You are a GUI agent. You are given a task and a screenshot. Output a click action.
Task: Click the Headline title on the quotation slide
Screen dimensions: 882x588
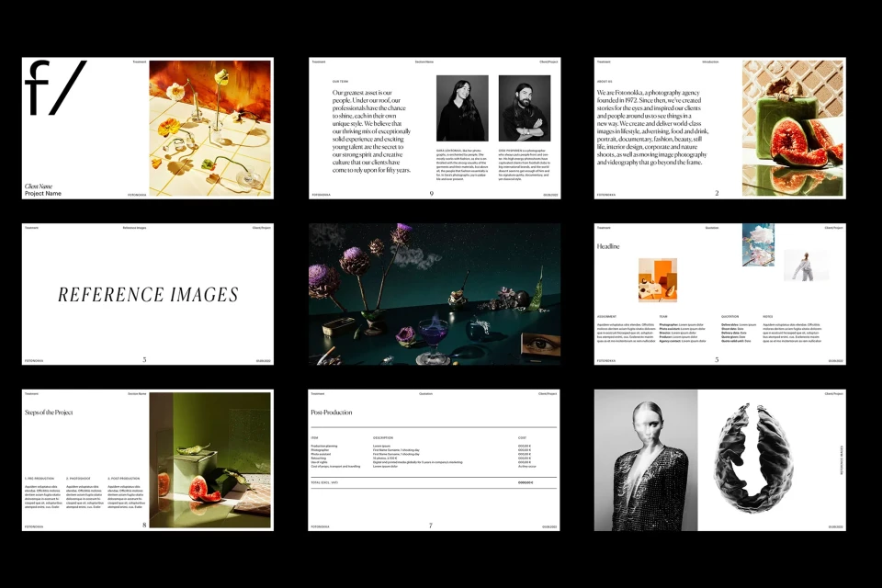pyautogui.click(x=608, y=246)
